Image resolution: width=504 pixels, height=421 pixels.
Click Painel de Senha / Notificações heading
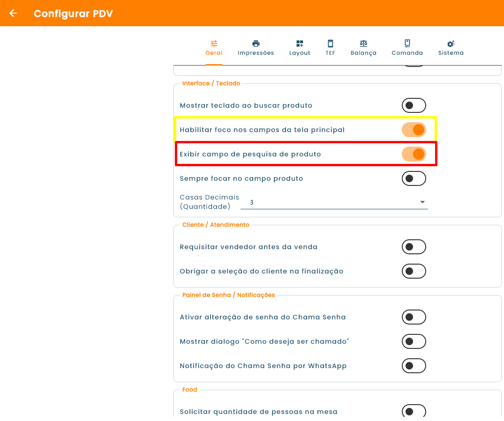(228, 295)
